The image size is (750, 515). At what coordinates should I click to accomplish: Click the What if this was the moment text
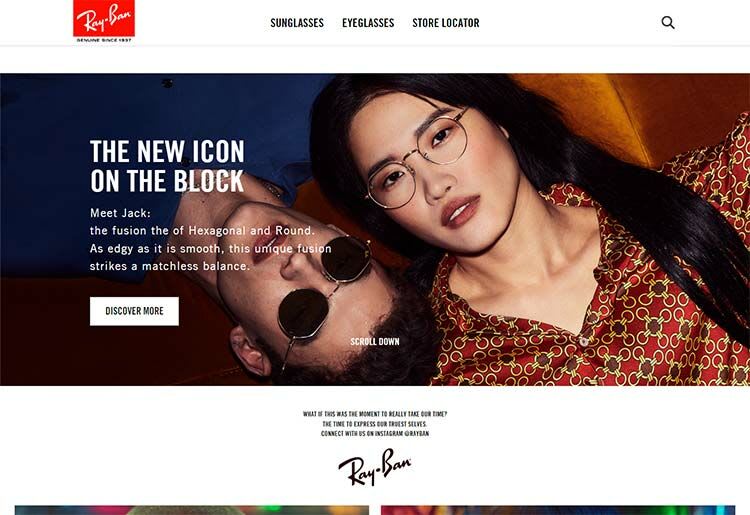pyautogui.click(x=375, y=414)
